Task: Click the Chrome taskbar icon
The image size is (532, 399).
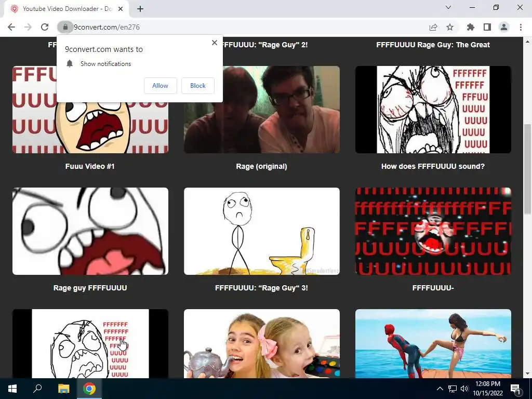Action: pyautogui.click(x=89, y=389)
